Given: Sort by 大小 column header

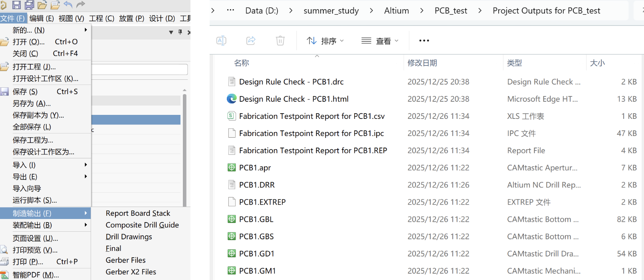Looking at the screenshot, I should [x=597, y=63].
